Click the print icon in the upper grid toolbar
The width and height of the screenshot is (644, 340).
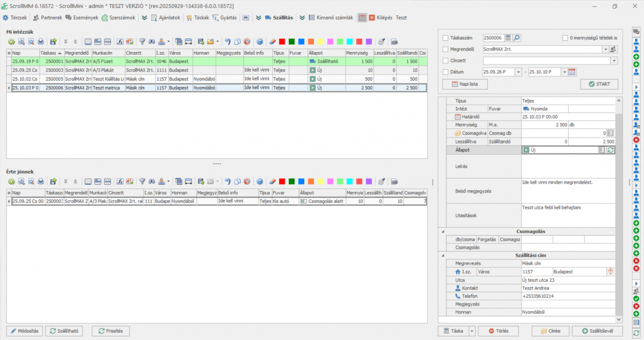pyautogui.click(x=41, y=41)
